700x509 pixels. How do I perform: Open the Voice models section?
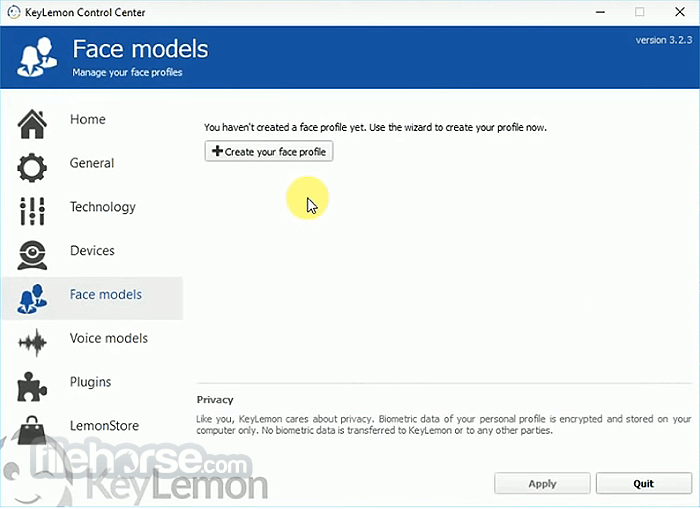[x=109, y=338]
